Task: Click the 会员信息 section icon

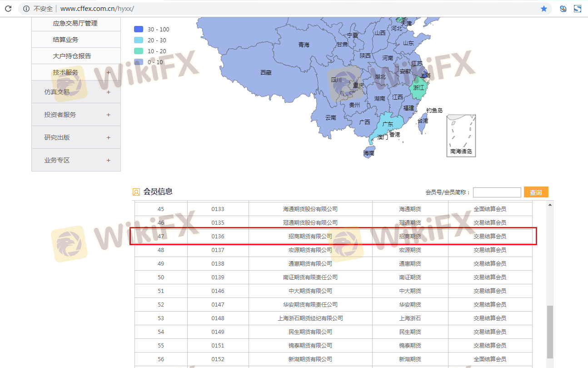Action: point(136,192)
